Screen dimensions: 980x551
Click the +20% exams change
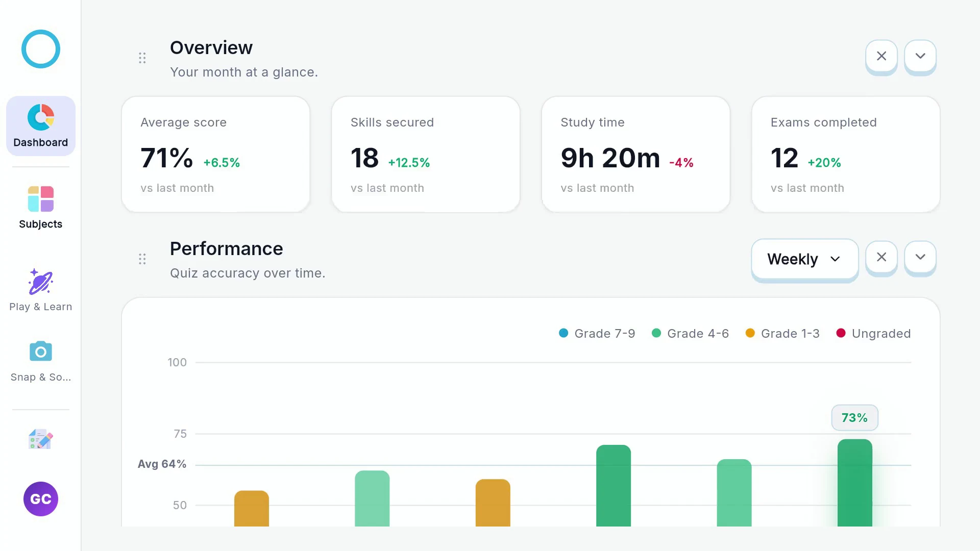(x=824, y=163)
